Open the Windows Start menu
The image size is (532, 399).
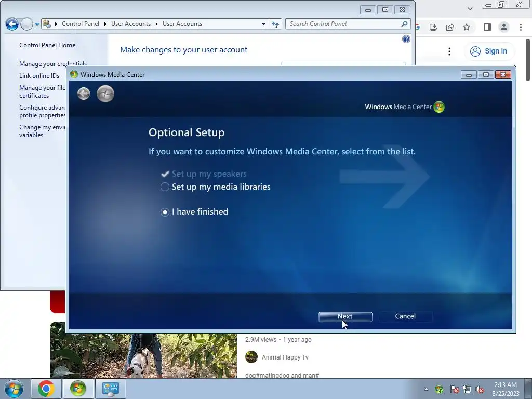pyautogui.click(x=14, y=389)
